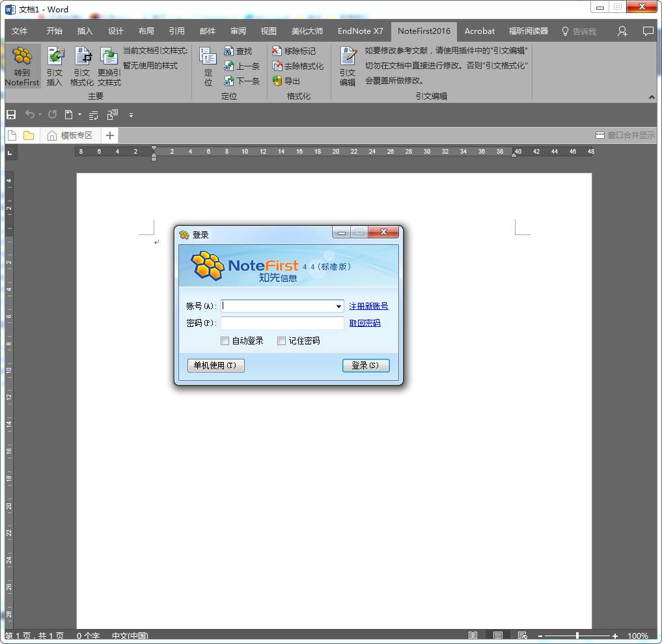
Task: Click the ruler tab selector L box
Action: 10,153
